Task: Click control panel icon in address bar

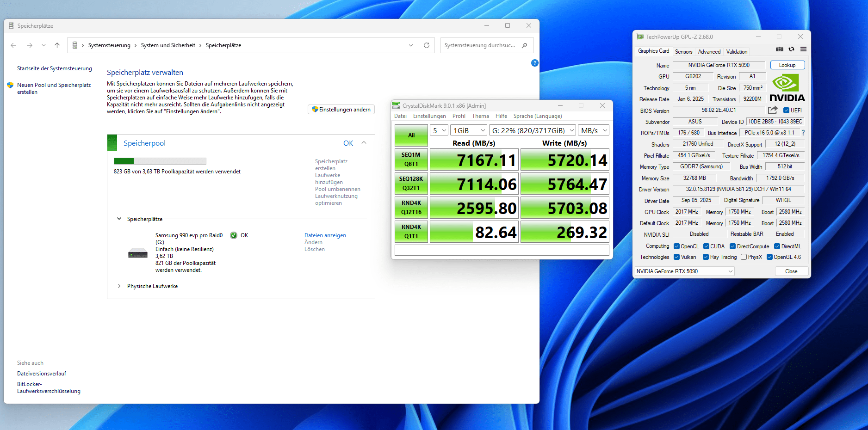Action: click(x=75, y=45)
